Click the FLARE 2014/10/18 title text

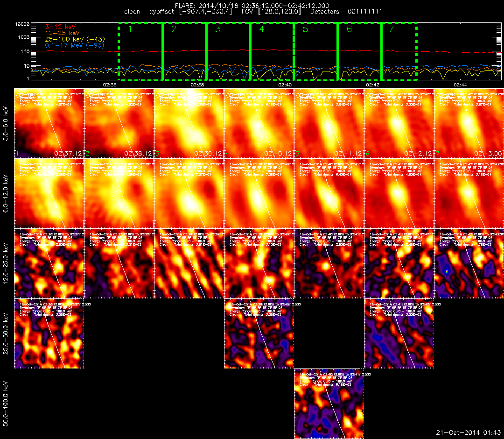252,6
